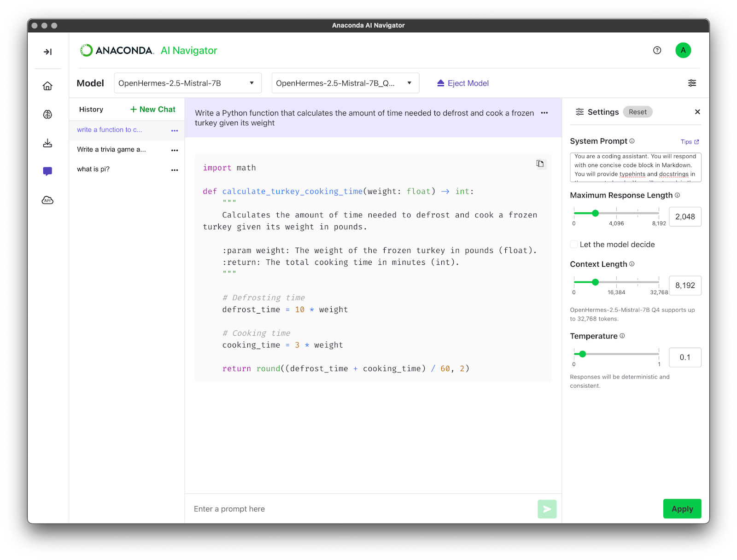Expand the collapsed sidebar arrow icon
The image size is (737, 560).
point(47,52)
